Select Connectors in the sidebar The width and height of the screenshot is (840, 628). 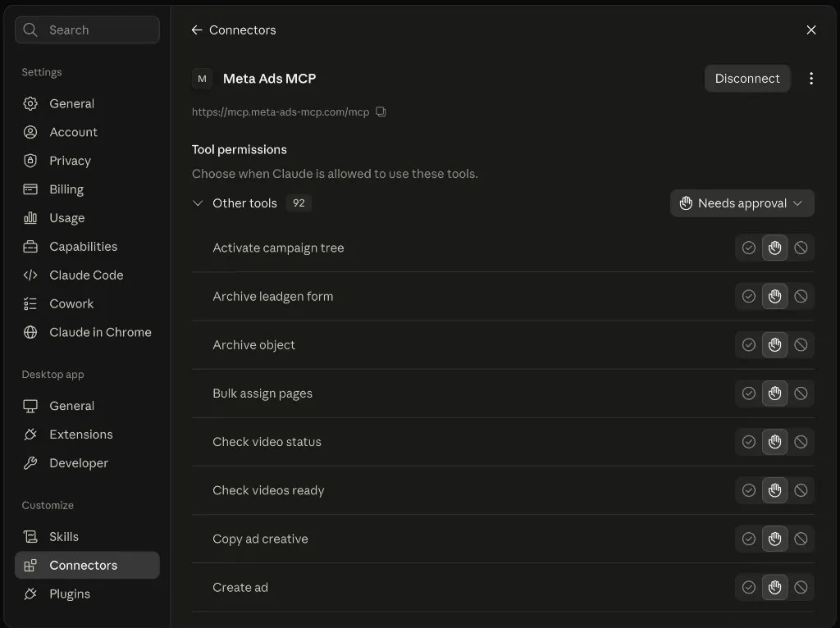click(x=87, y=566)
